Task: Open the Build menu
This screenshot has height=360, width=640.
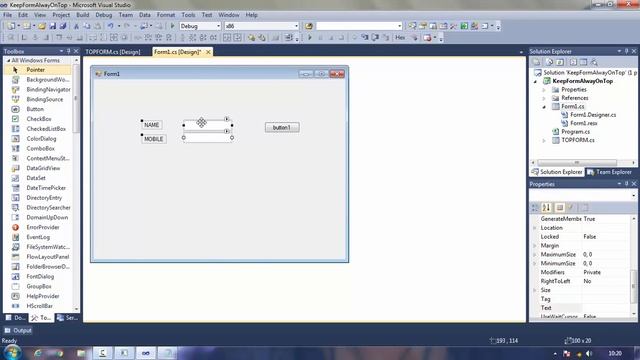Action: tap(82, 15)
